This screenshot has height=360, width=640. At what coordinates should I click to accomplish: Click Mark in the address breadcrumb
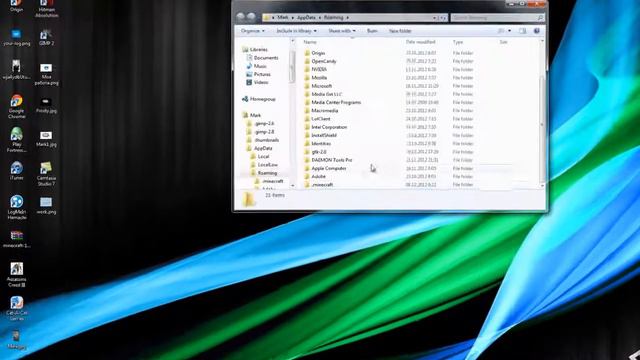[x=283, y=18]
